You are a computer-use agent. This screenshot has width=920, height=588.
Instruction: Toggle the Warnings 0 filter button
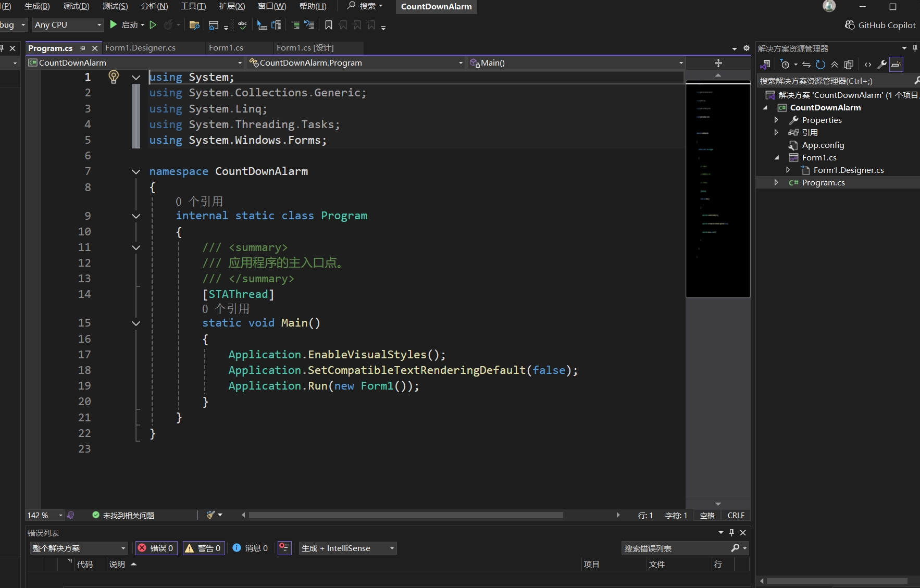(x=204, y=548)
